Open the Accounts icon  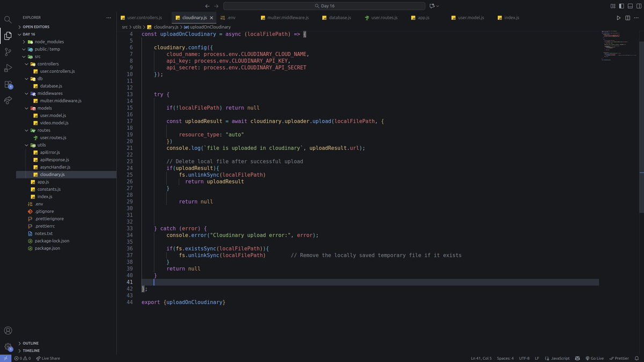tap(8, 330)
